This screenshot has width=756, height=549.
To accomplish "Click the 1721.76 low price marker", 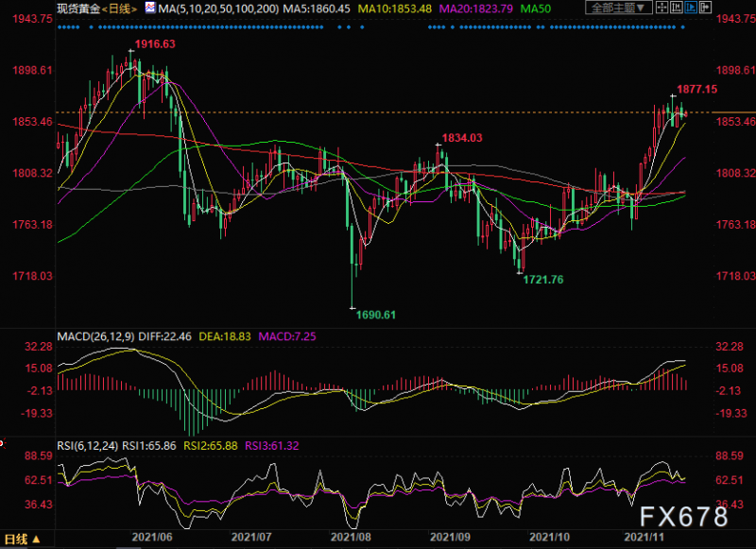I will (x=542, y=280).
